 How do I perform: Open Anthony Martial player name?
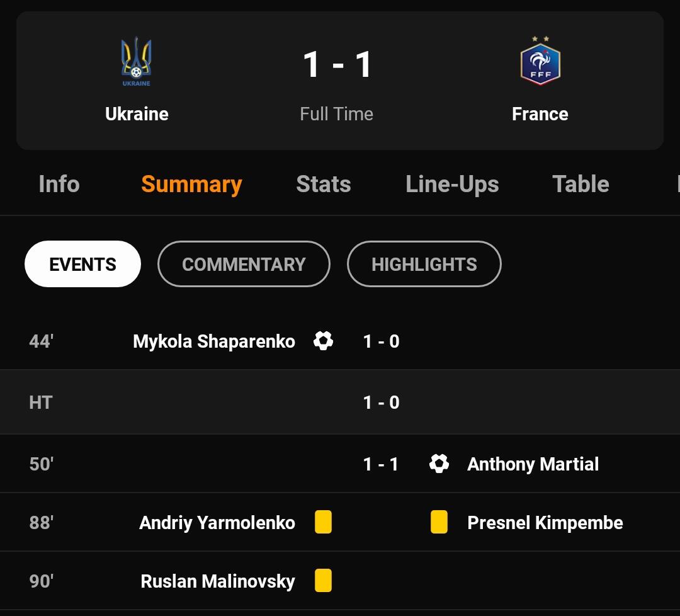[533, 464]
